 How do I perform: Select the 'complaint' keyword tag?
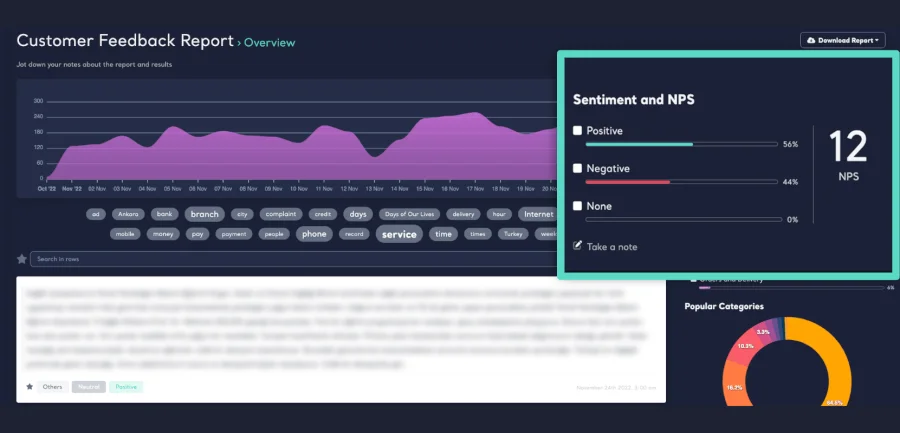pyautogui.click(x=281, y=214)
